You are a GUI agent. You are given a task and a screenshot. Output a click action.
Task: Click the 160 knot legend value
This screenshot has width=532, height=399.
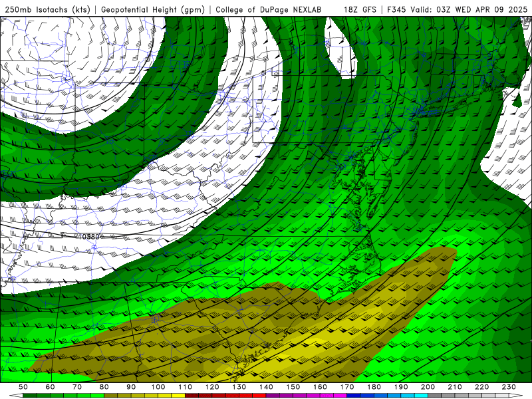[321, 387]
